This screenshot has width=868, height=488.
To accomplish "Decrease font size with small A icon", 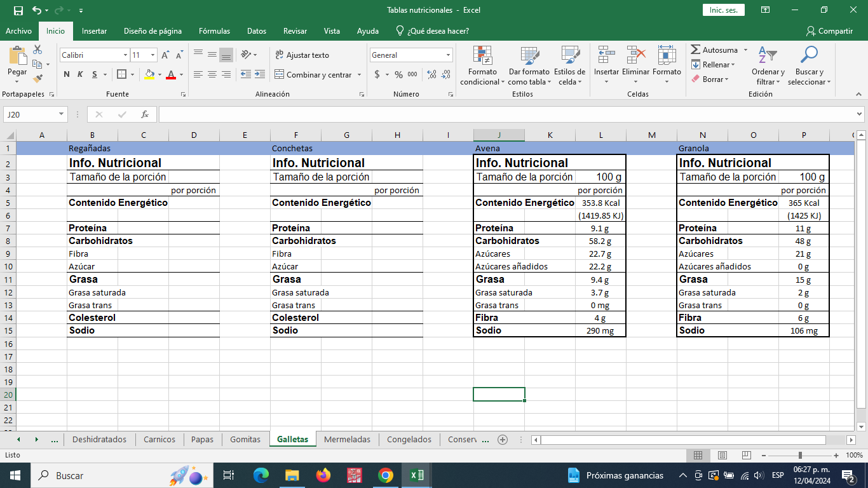I will 180,55.
